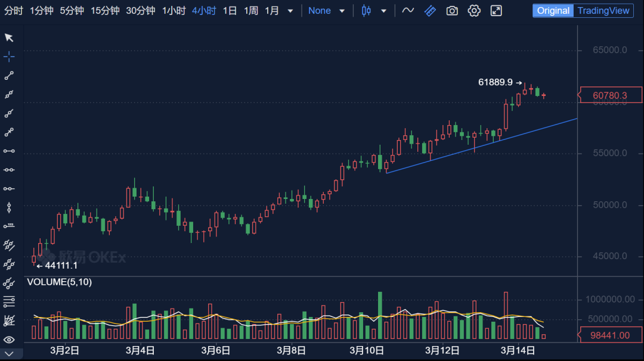This screenshot has height=361, width=644.
Task: Select the Fibonacci retracement lines tool
Action: coord(9,302)
